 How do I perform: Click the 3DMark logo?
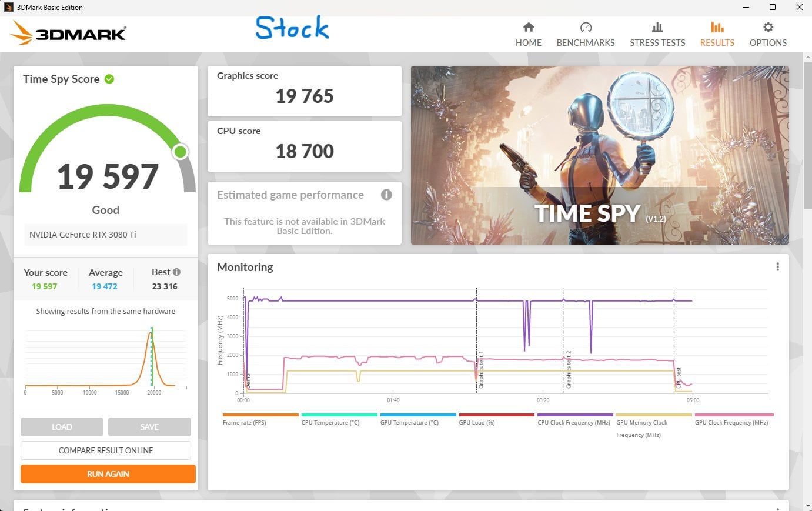click(68, 33)
